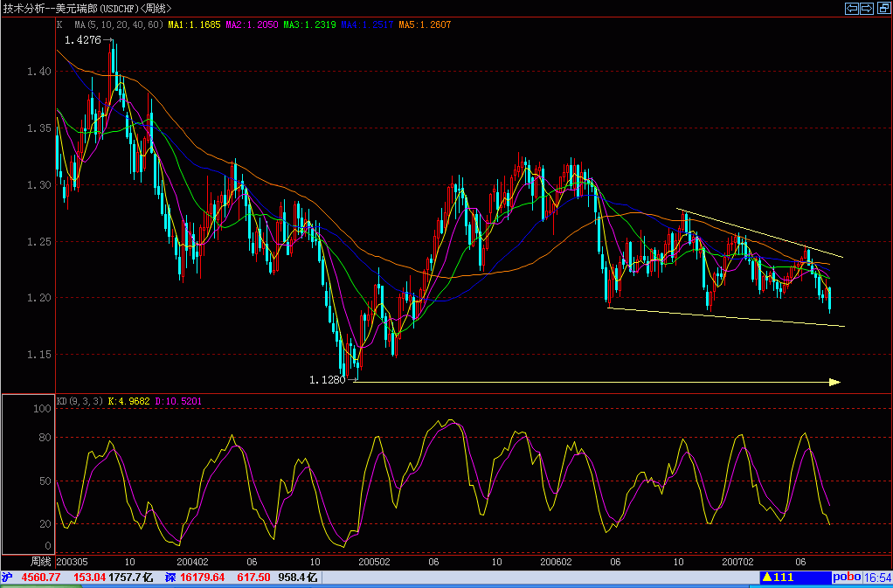Image resolution: width=893 pixels, height=588 pixels.
Task: Click the yellow arrowhead at support line end
Action: (x=834, y=382)
